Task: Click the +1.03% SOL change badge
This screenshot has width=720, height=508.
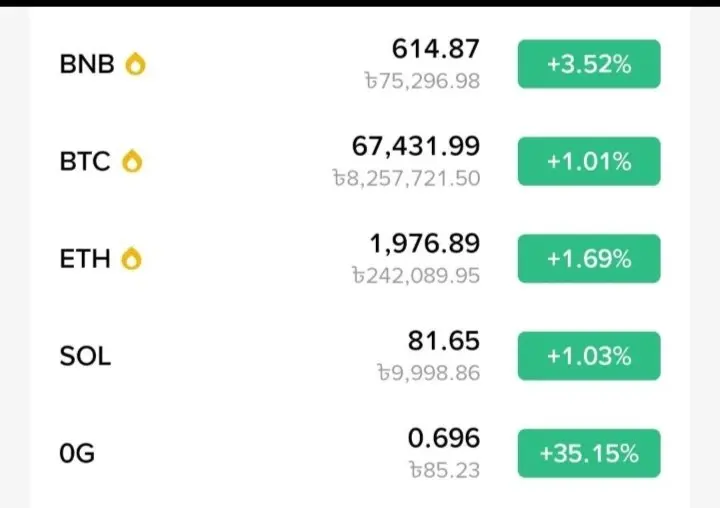Action: click(x=589, y=356)
